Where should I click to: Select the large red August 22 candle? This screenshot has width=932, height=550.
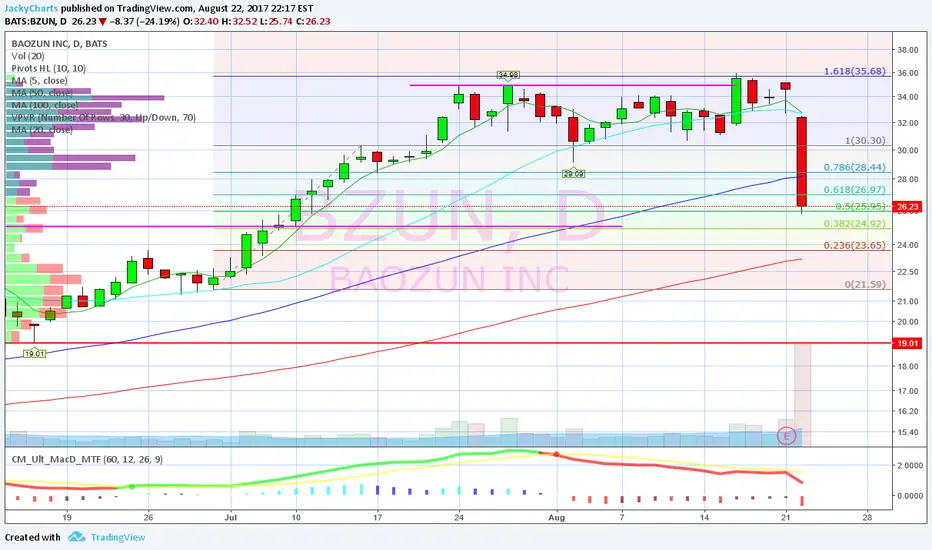click(801, 162)
